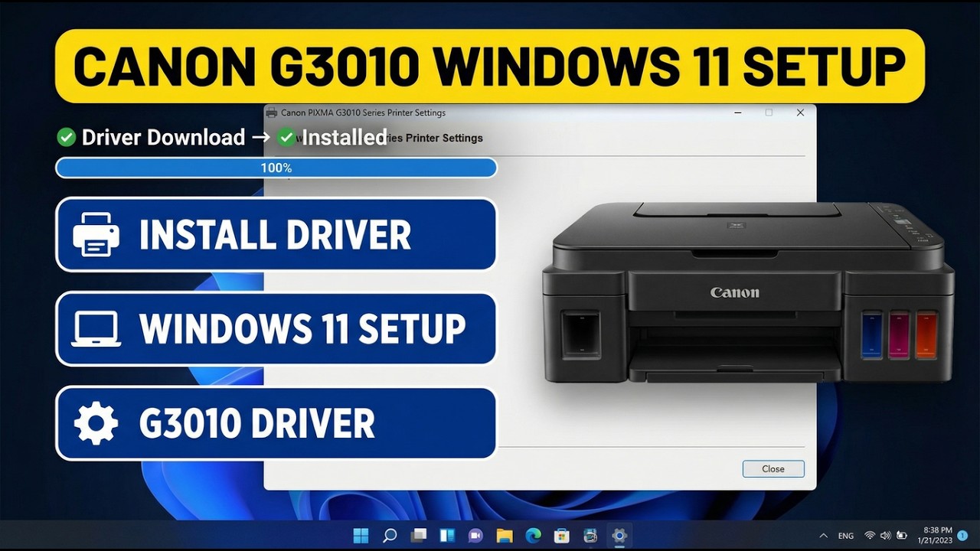Viewport: 980px width, 551px height.
Task: Open the volume speaker tray icon
Action: click(886, 536)
